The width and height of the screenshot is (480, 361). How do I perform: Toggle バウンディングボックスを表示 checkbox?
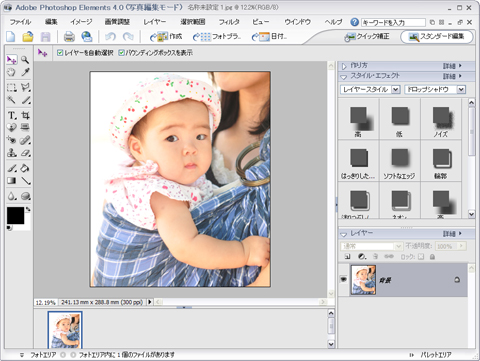click(x=121, y=53)
